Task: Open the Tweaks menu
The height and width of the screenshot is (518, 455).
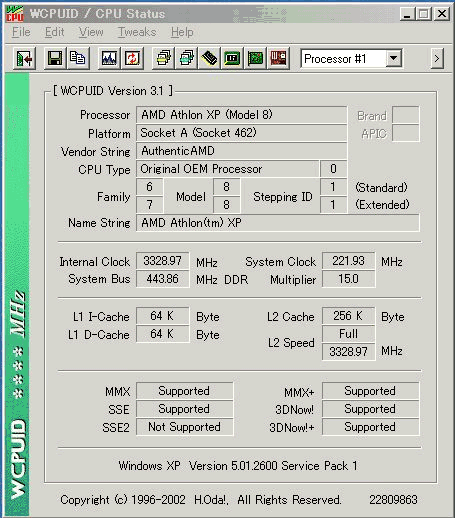Action: click(x=137, y=32)
